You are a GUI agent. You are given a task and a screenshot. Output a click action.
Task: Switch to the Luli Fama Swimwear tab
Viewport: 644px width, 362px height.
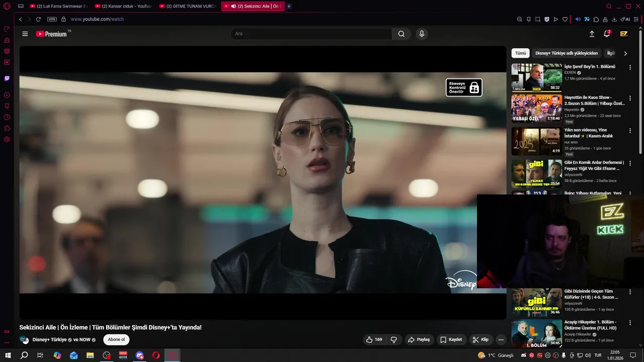tap(57, 6)
